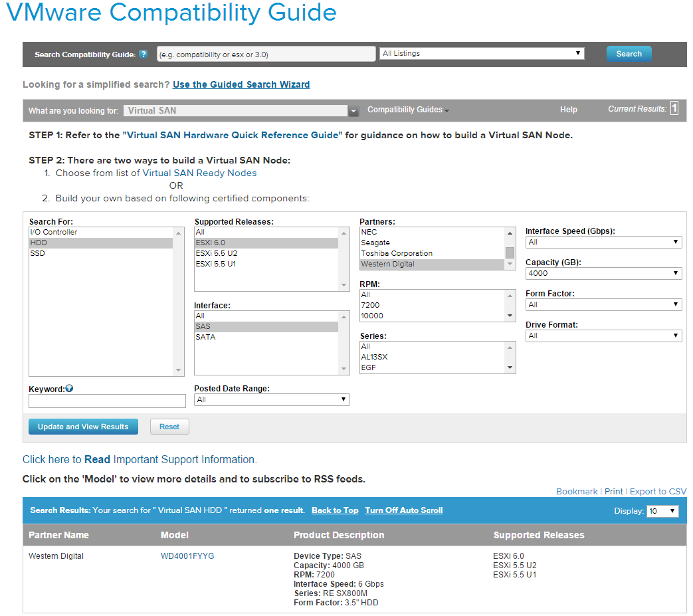Click the Print link
Image resolution: width=693 pixels, height=616 pixels.
613,491
